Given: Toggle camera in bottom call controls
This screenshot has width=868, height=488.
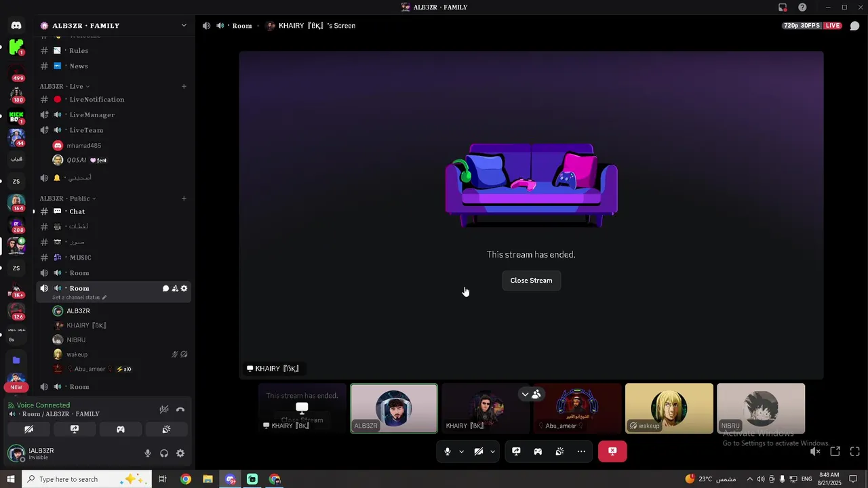Looking at the screenshot, I should (x=479, y=451).
